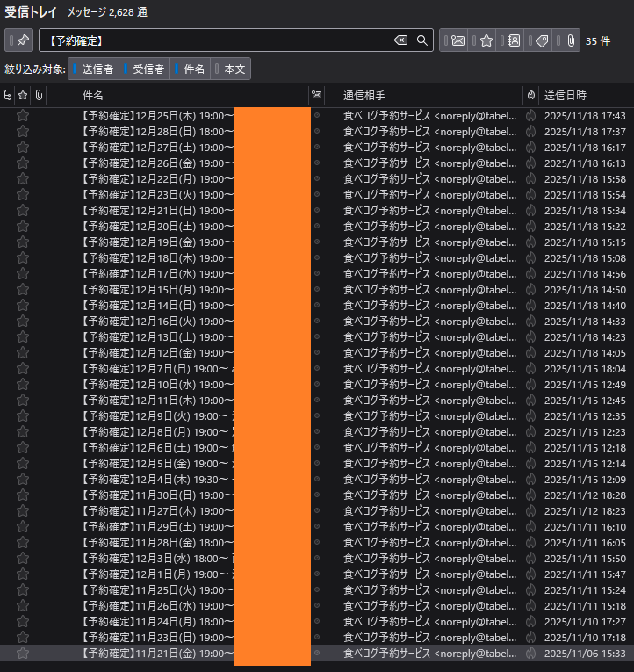Toggle read status of 2025/11/11 16:05 message
This screenshot has height=672, width=634.
click(317, 543)
